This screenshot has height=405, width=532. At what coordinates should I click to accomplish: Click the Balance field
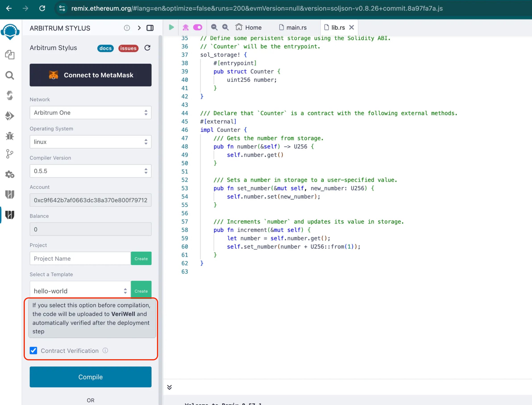click(90, 229)
